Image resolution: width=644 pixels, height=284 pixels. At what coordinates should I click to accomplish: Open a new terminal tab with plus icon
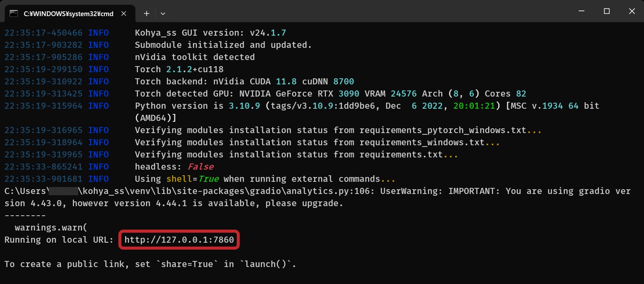[x=147, y=13]
